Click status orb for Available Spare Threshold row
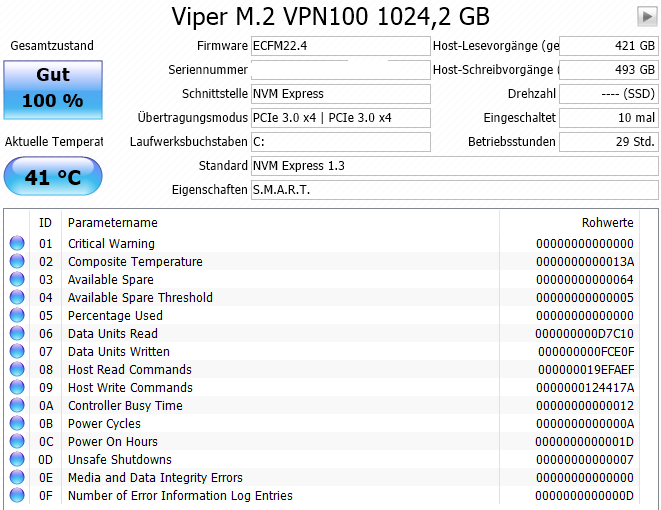The image size is (661, 510). point(17,298)
